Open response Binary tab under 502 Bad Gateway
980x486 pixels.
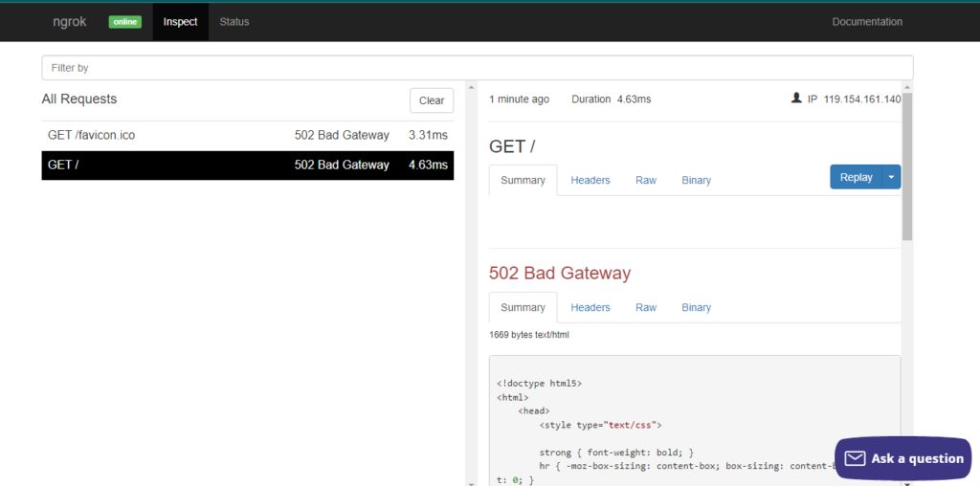tap(697, 307)
